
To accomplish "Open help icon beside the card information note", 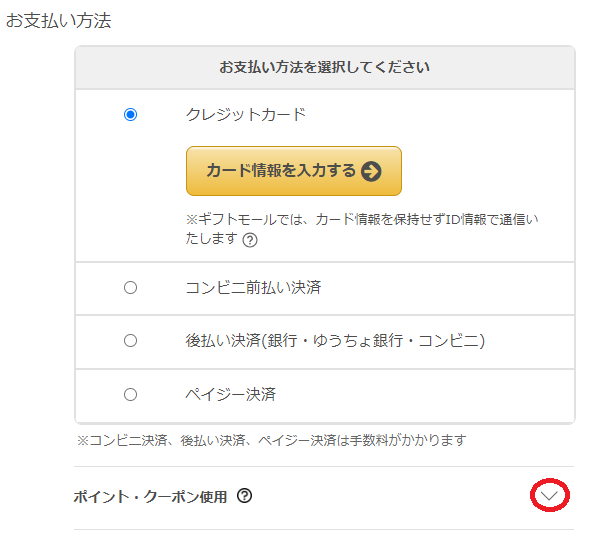I will (x=250, y=240).
